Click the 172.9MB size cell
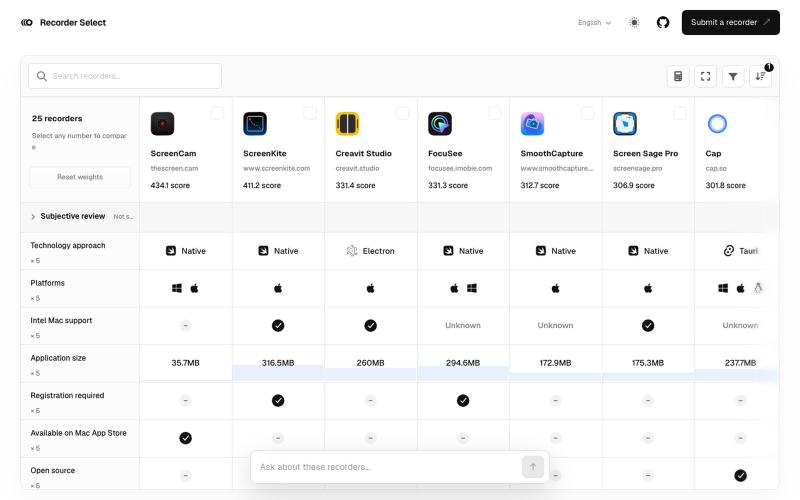800x500 pixels. tap(555, 363)
